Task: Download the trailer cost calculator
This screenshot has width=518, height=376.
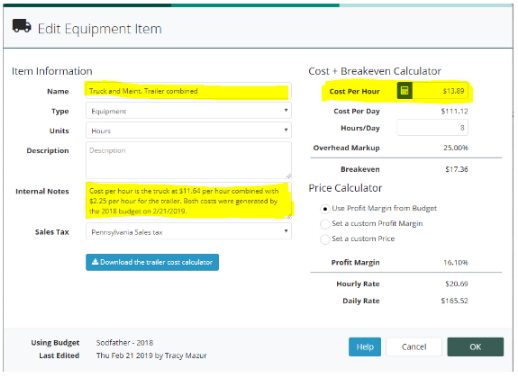Action: (152, 262)
